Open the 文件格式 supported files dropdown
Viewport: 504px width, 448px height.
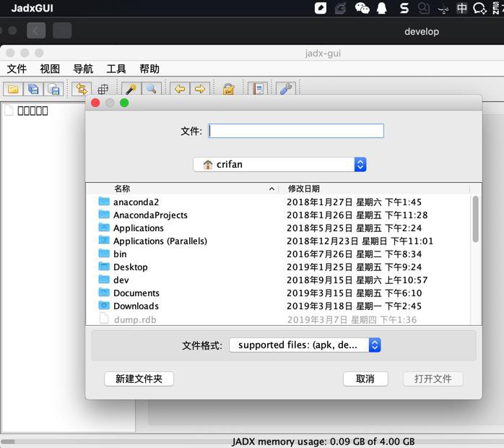click(305, 345)
